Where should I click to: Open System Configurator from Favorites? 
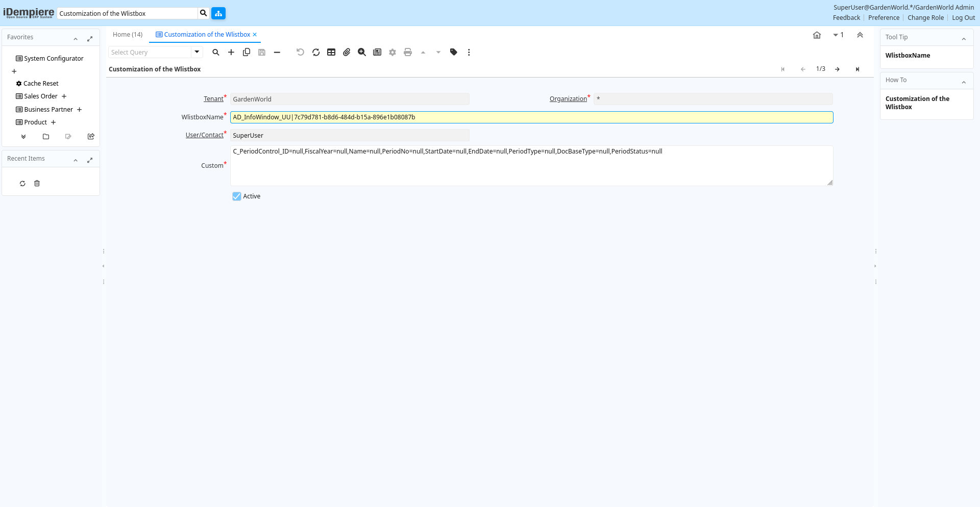pyautogui.click(x=54, y=59)
